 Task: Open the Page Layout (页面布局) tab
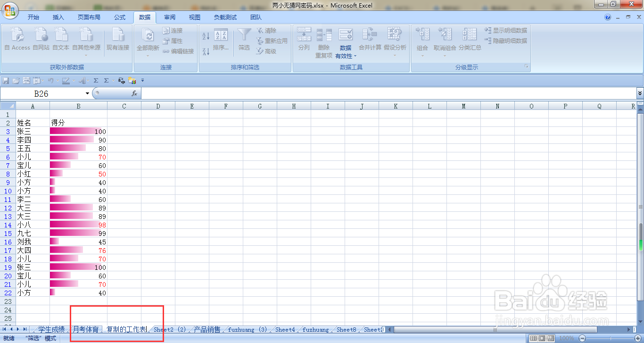(x=89, y=17)
